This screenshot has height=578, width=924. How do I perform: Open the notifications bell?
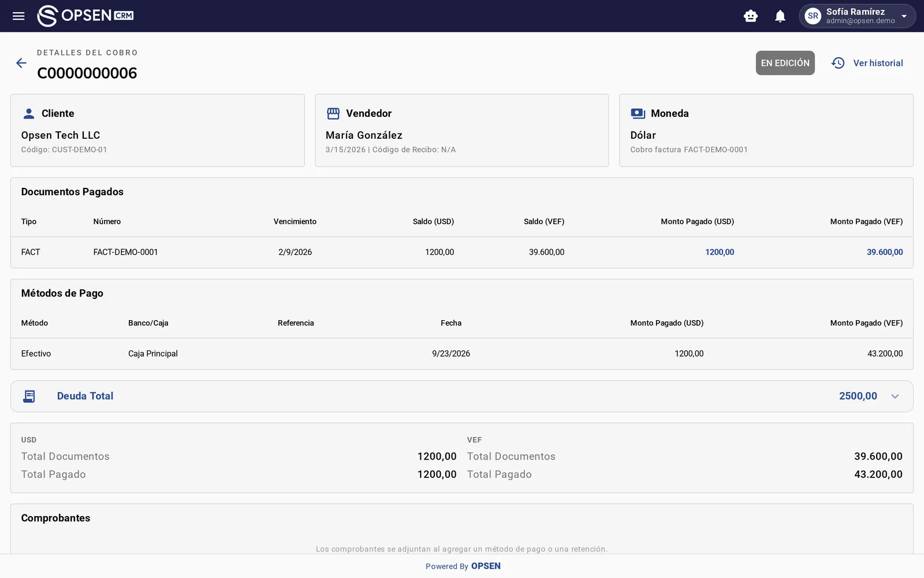pos(780,16)
